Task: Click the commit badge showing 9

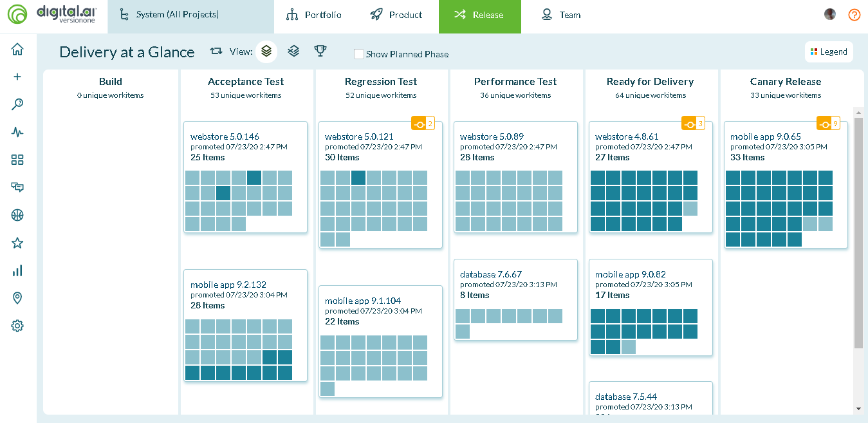Action: click(829, 122)
